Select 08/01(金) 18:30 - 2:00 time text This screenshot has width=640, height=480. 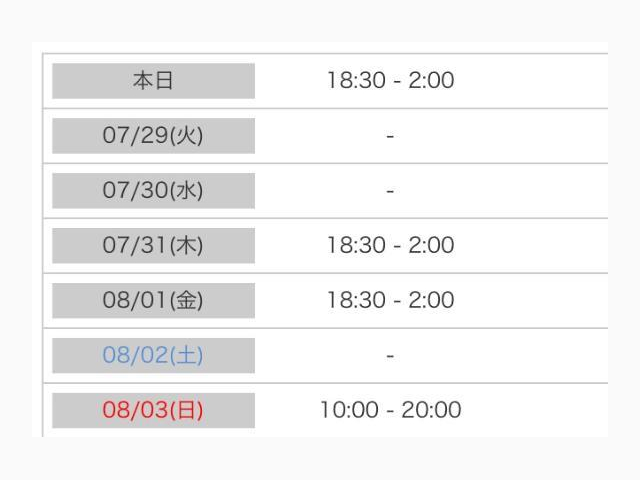coord(391,300)
